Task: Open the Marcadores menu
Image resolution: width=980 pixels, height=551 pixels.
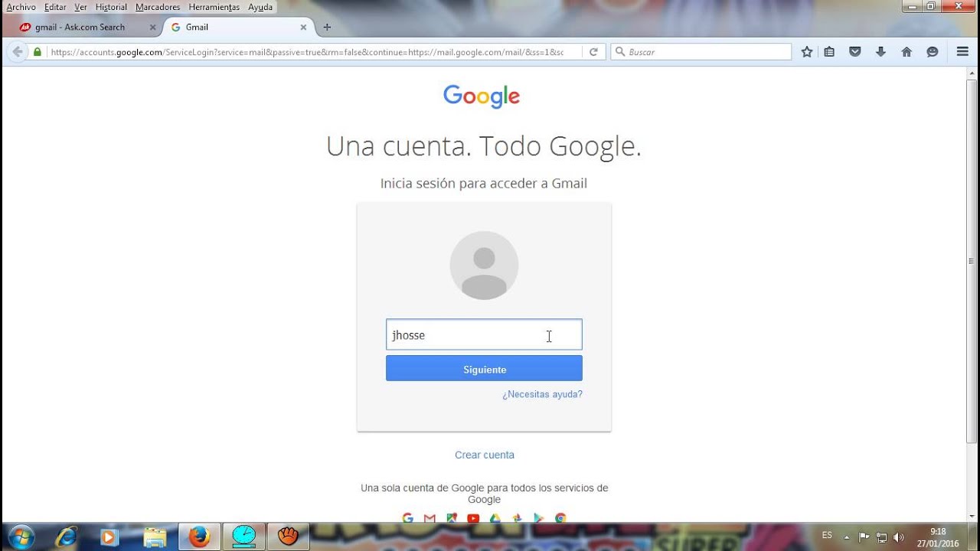Action: coord(158,7)
